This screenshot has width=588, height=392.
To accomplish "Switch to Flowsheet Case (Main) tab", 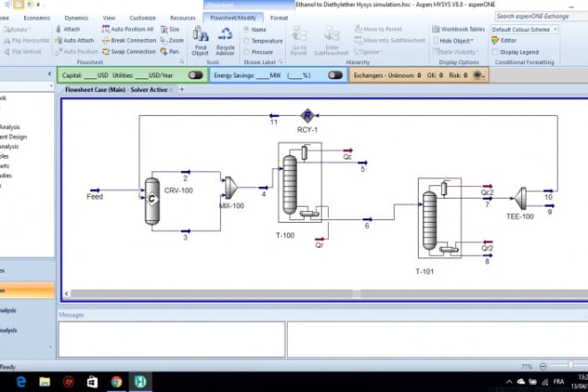I will [x=116, y=90].
